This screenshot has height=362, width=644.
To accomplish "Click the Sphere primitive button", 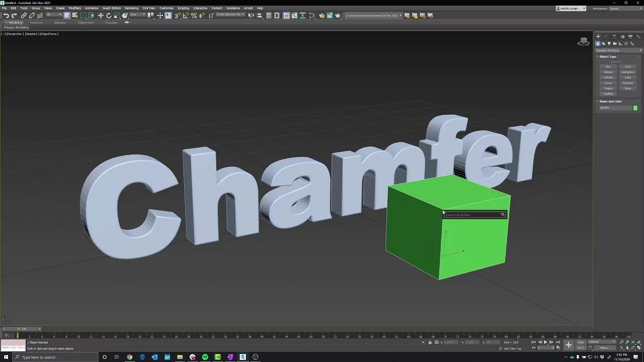I will tap(608, 72).
